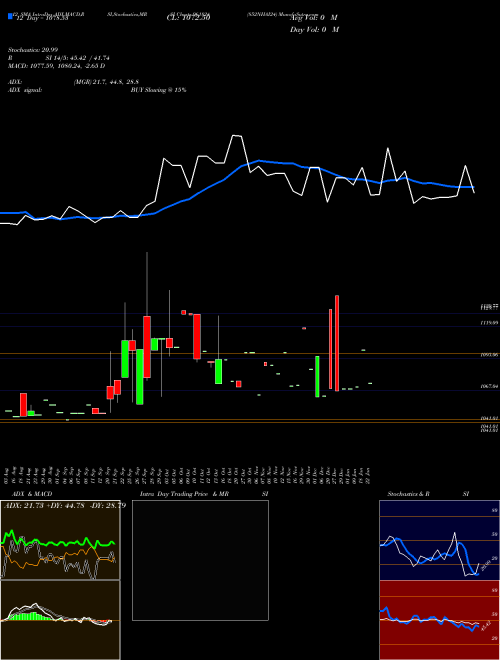This screenshot has height=660, width=500.
Task: Click the 'Avg Vol: 0 M' label
Action: click(x=313, y=18)
